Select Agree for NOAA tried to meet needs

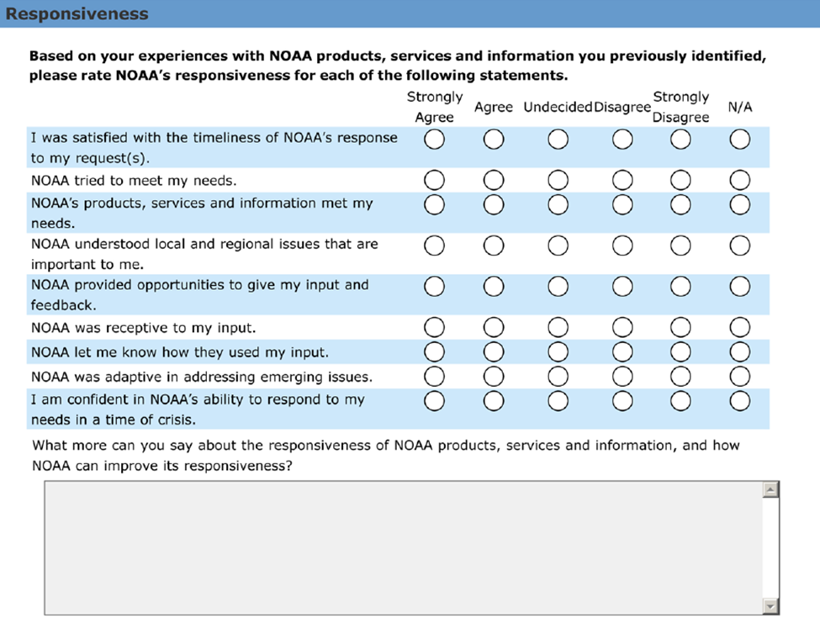point(494,179)
